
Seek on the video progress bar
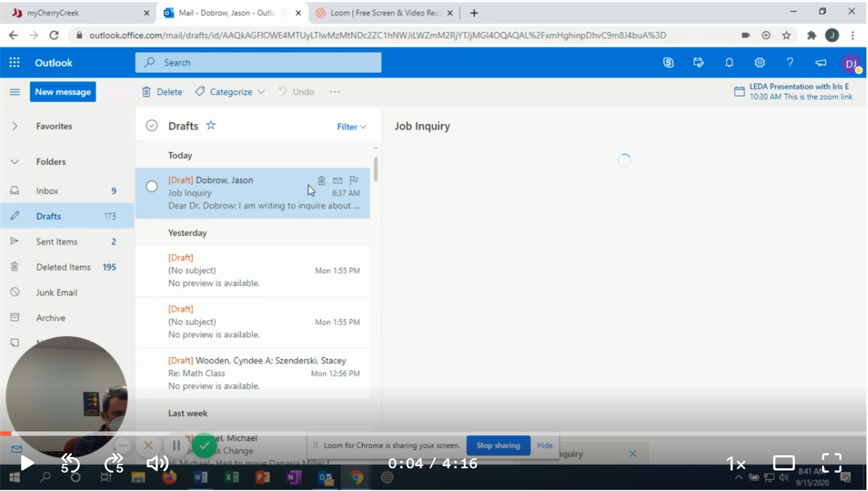click(x=433, y=433)
